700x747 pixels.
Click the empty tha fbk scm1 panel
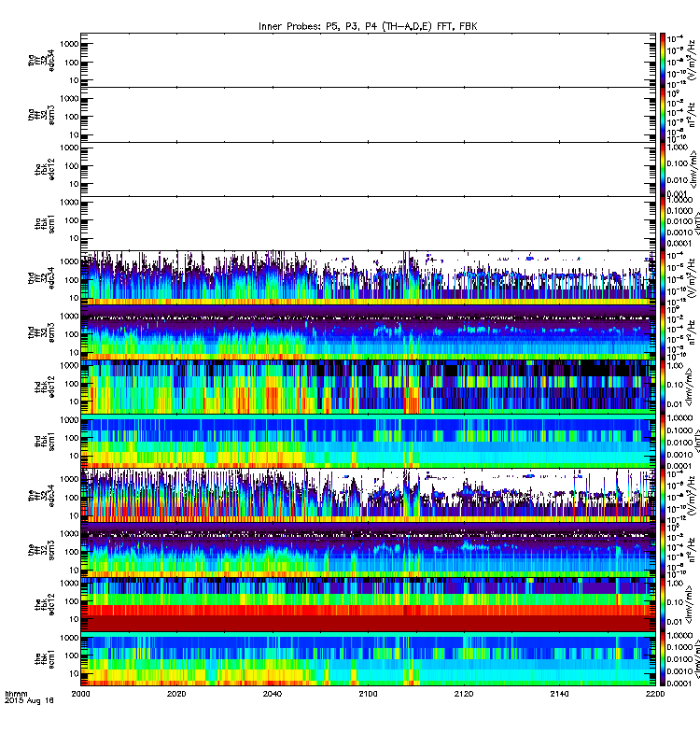point(368,223)
